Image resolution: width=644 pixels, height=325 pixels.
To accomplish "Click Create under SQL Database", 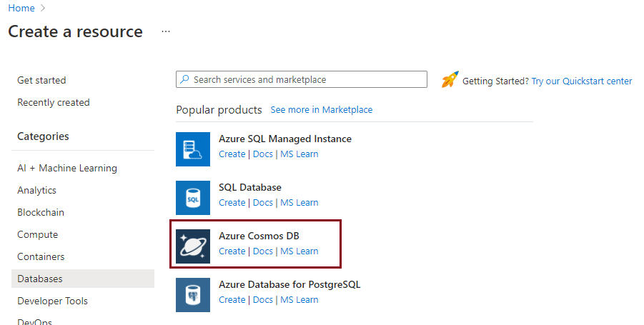I will pyautogui.click(x=232, y=203).
